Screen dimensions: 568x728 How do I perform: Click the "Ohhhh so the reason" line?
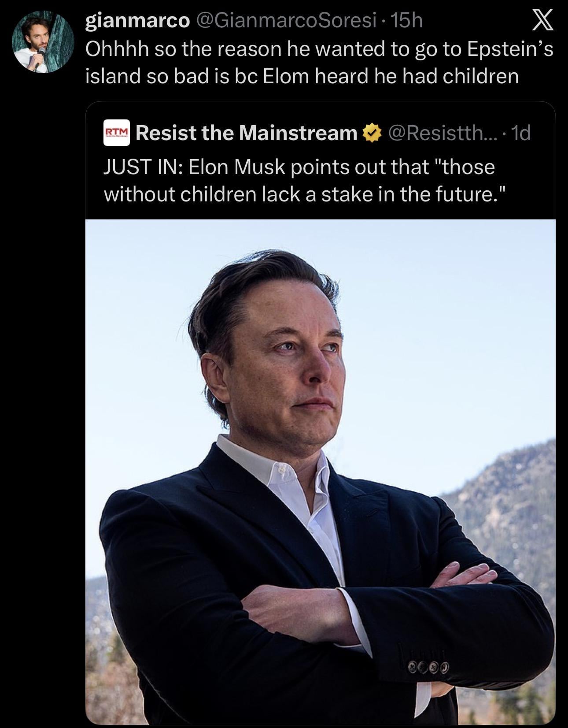tap(319, 49)
